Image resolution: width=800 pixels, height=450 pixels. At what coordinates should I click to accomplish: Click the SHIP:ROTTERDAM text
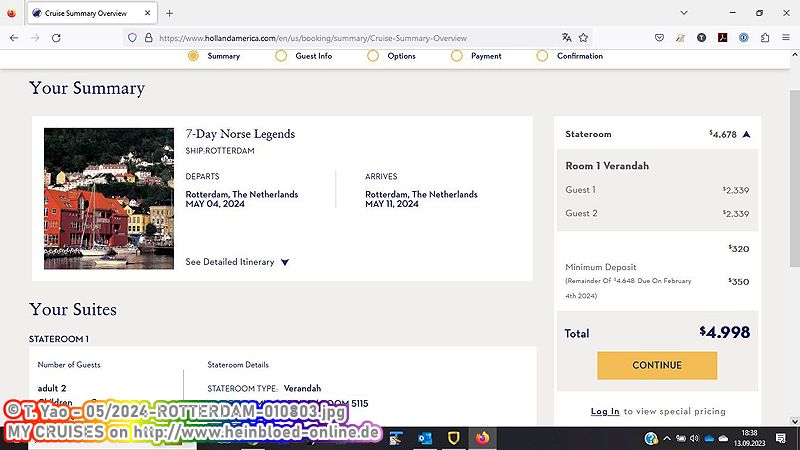(x=220, y=151)
